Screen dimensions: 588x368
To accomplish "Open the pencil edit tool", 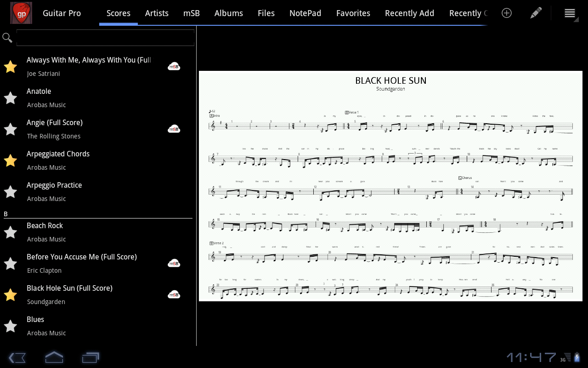I will [536, 13].
